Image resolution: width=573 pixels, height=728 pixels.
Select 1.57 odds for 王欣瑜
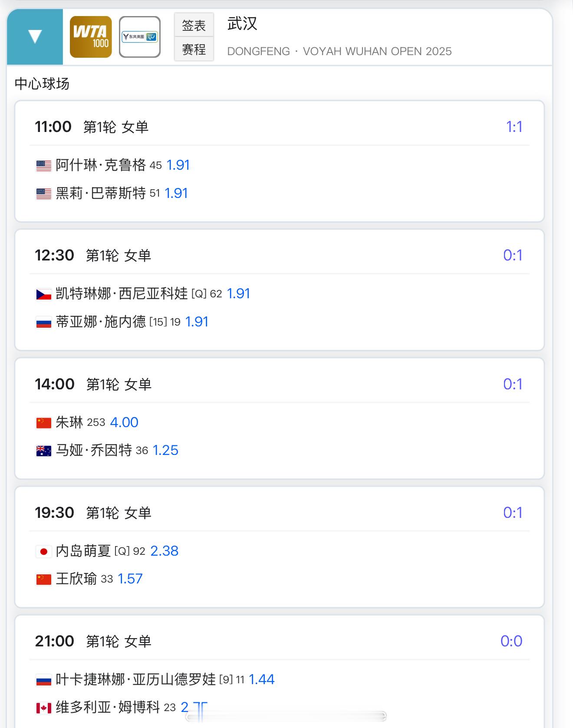(130, 579)
